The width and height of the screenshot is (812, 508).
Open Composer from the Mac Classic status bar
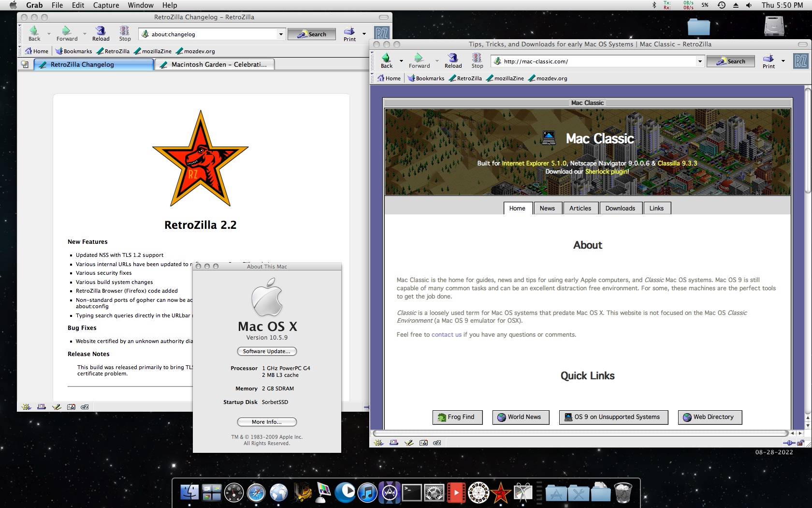click(x=409, y=443)
